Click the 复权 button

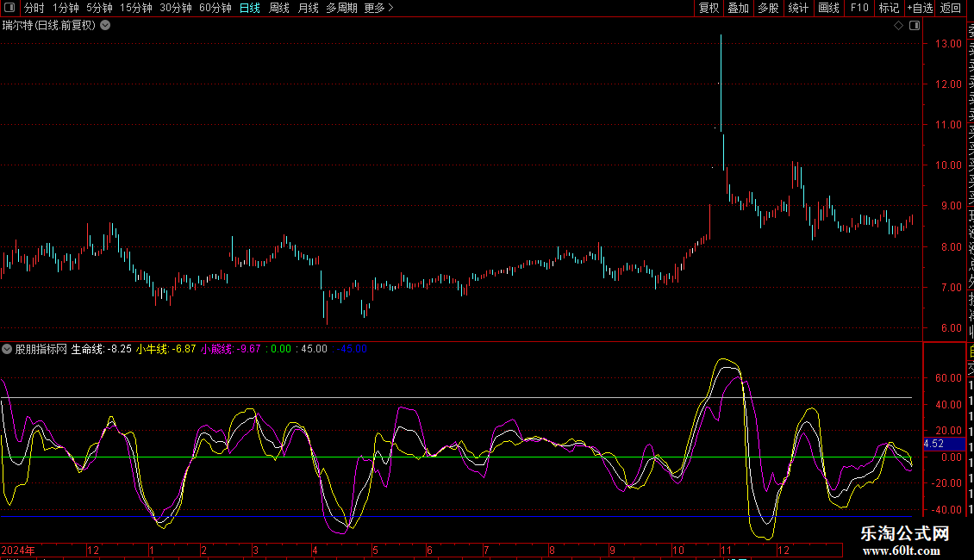[709, 8]
